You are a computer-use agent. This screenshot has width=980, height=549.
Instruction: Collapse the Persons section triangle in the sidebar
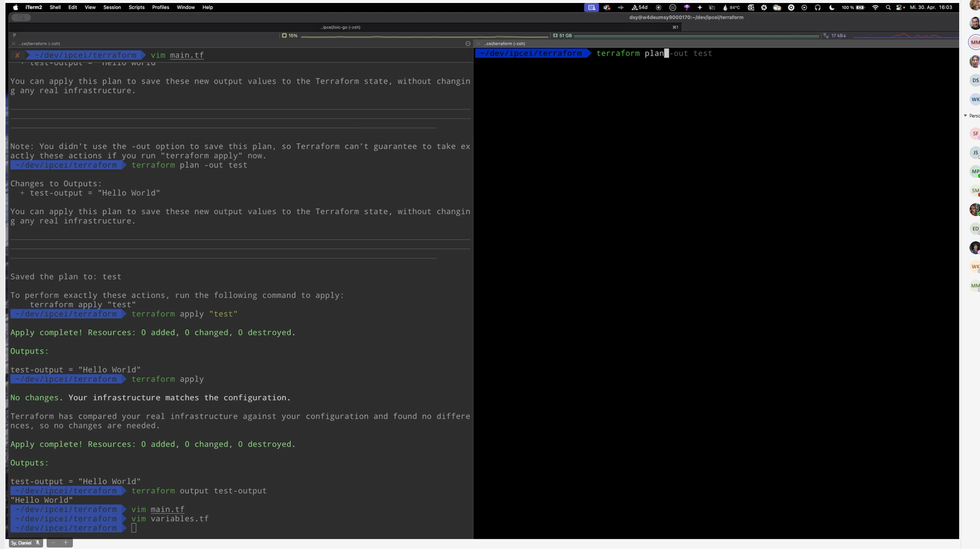(965, 115)
